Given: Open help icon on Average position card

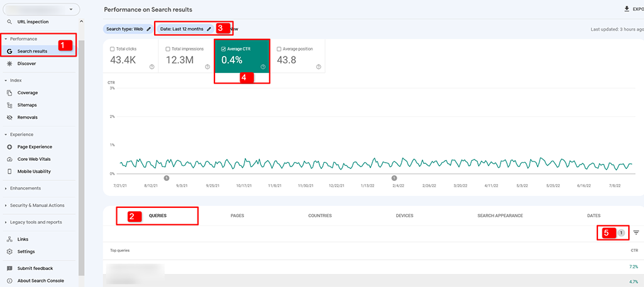Looking at the screenshot, I should point(318,67).
